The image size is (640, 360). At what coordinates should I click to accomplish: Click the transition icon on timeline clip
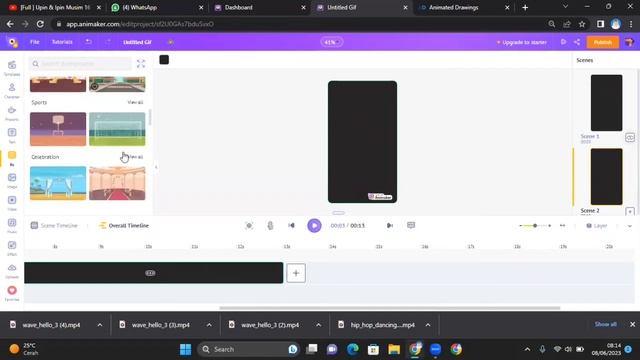[150, 273]
